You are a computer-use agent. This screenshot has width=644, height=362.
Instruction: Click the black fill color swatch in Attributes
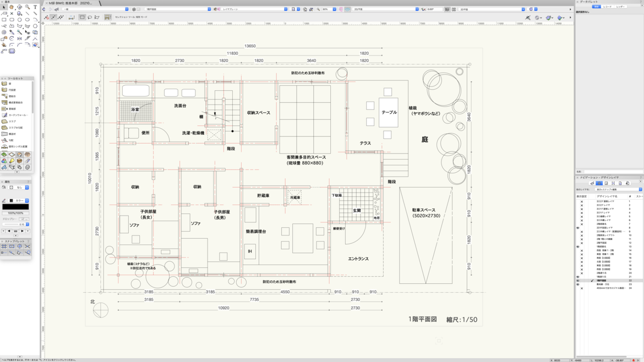[15, 207]
